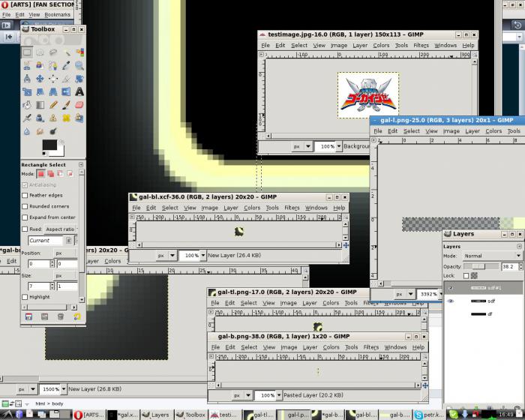Screen dimensions: 525x420
Task: Select the Airbrush tool
Action: tap(27, 118)
